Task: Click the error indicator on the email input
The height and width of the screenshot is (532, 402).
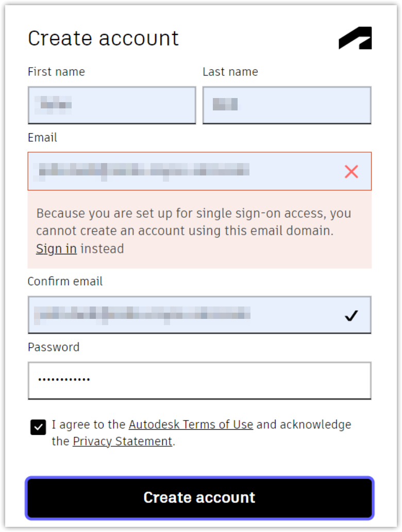Action: pos(351,172)
